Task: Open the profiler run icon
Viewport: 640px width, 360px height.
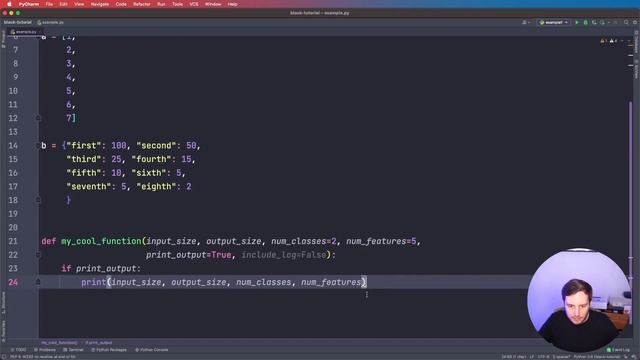Action: coord(602,22)
